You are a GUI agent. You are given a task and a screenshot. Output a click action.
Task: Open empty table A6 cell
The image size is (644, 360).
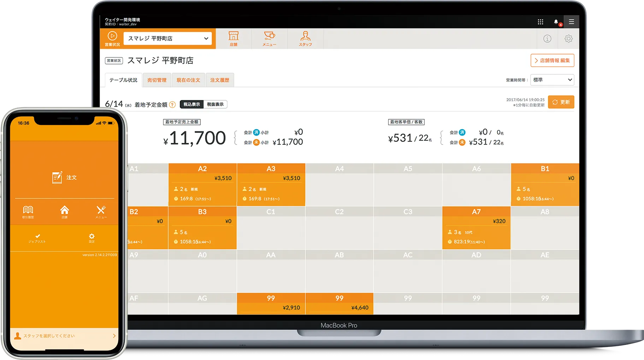pos(476,185)
